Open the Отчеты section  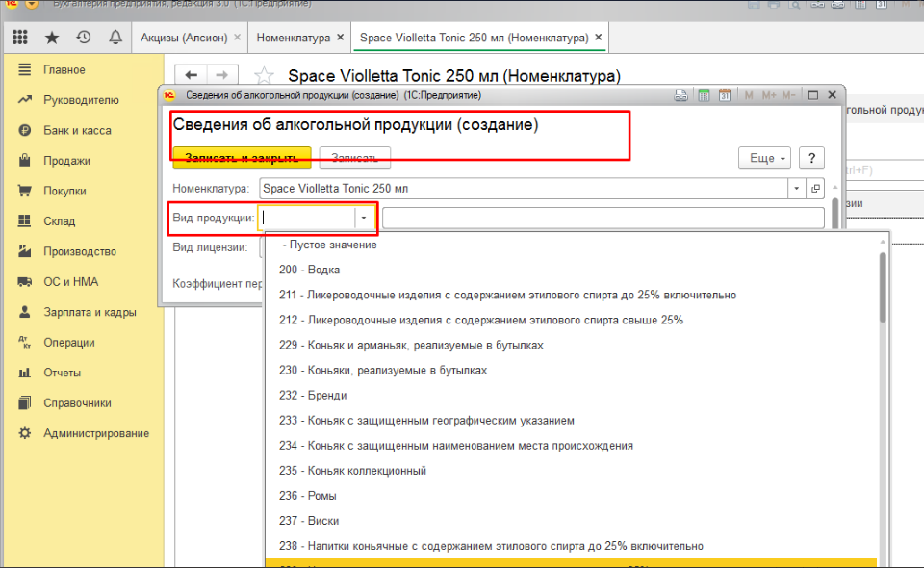pos(62,373)
